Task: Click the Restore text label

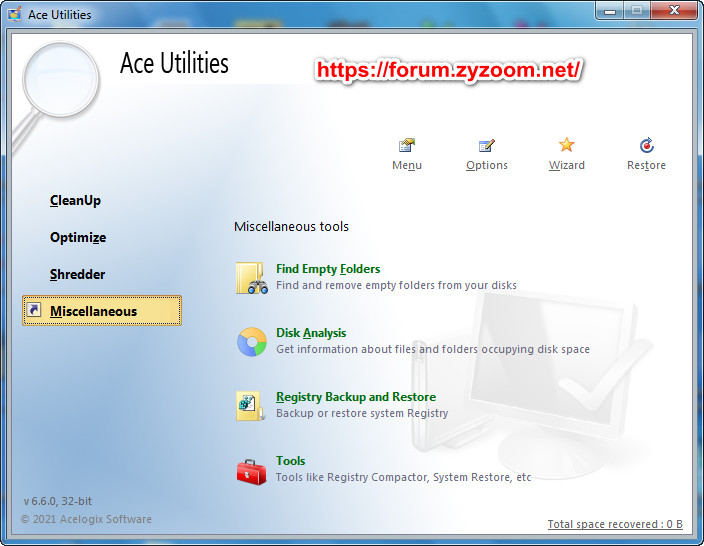Action: (x=647, y=165)
